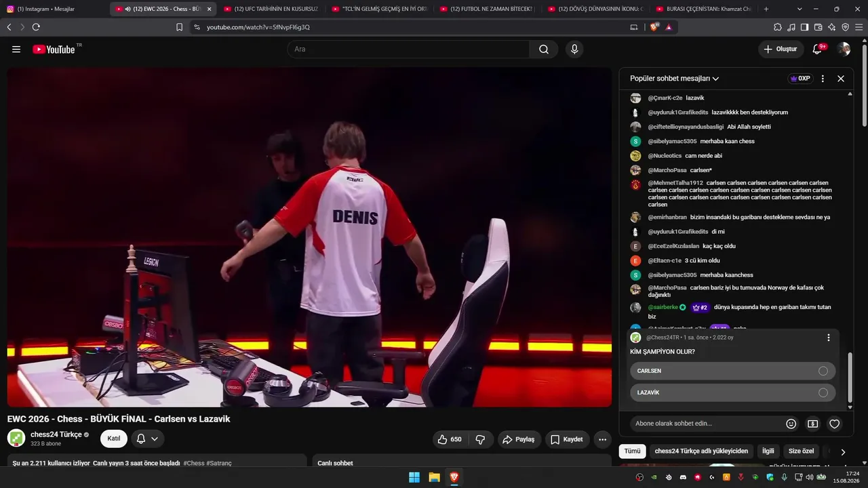This screenshot has width=868, height=488.
Task: Click the browser address bar URL
Action: [258, 27]
